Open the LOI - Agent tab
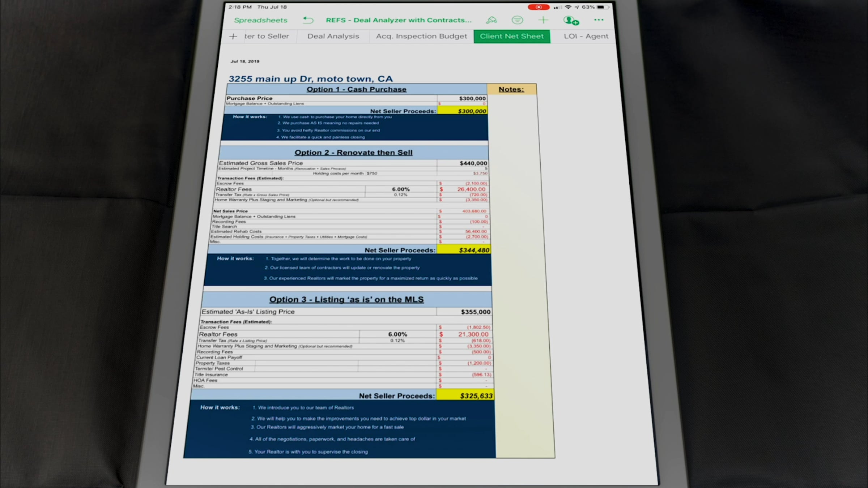Image resolution: width=868 pixels, height=488 pixels. click(586, 36)
